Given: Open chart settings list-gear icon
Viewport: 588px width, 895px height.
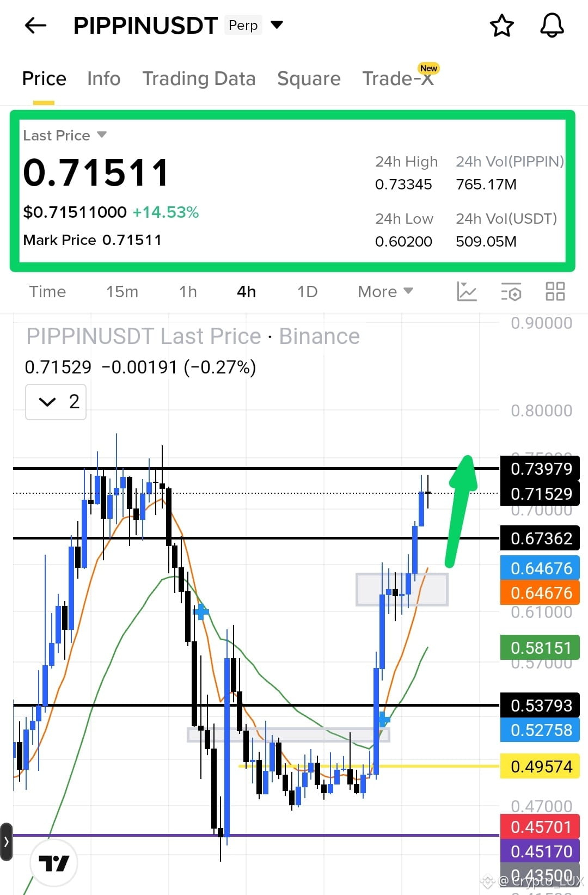Looking at the screenshot, I should (x=511, y=291).
